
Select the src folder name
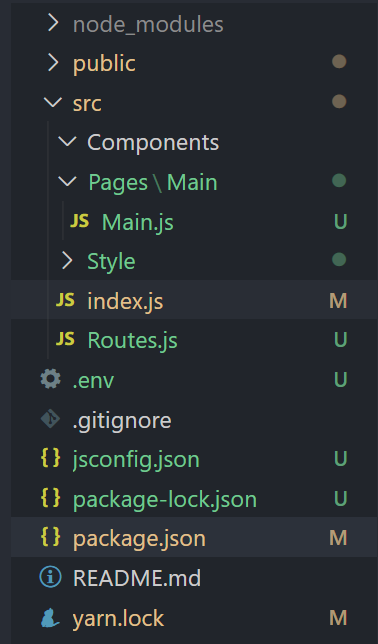pos(87,103)
